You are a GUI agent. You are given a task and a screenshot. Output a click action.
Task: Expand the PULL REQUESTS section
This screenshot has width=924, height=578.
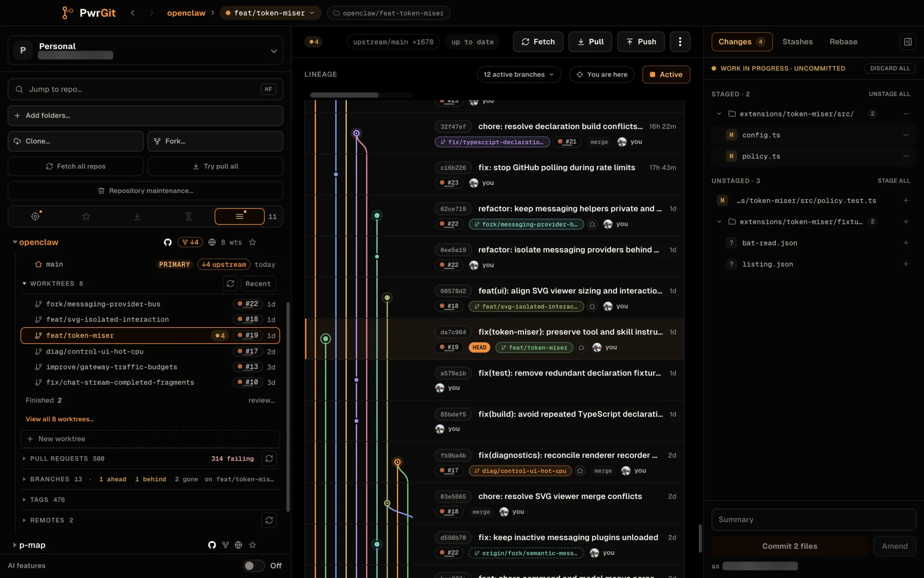pos(24,459)
